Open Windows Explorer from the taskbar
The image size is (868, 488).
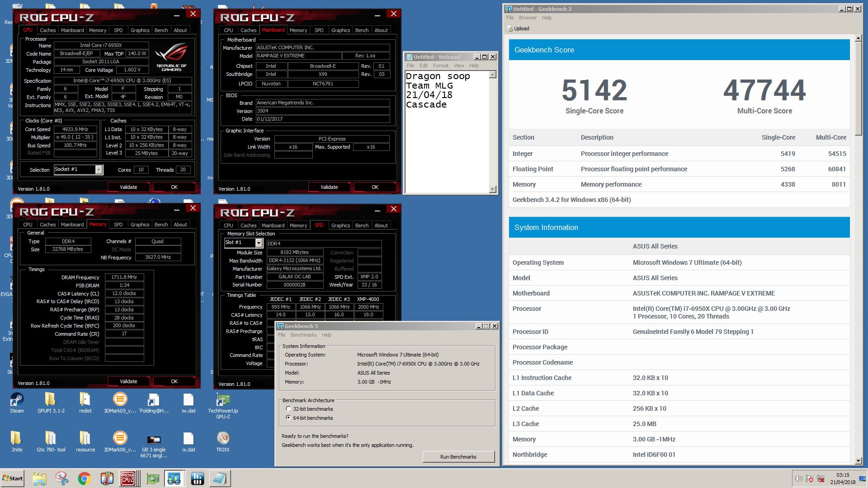pyautogui.click(x=39, y=479)
